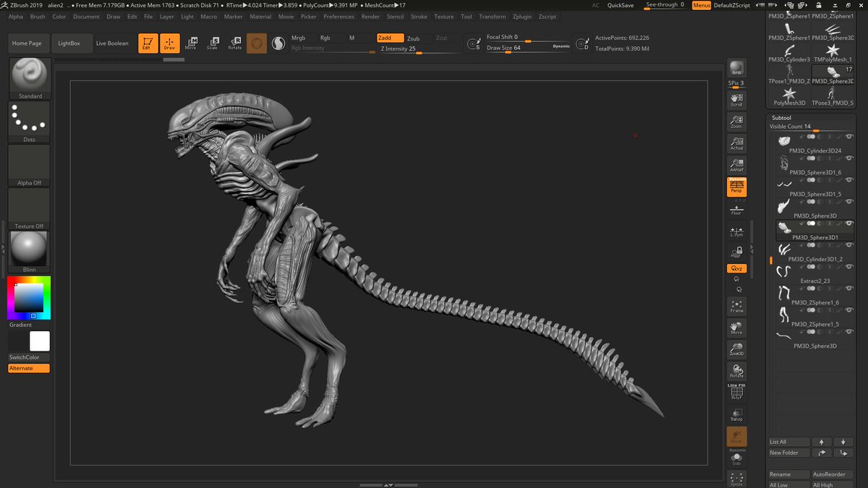Toggle the Gizmo 3D sphere icon
Viewport: 868px width, 488px height.
256,43
